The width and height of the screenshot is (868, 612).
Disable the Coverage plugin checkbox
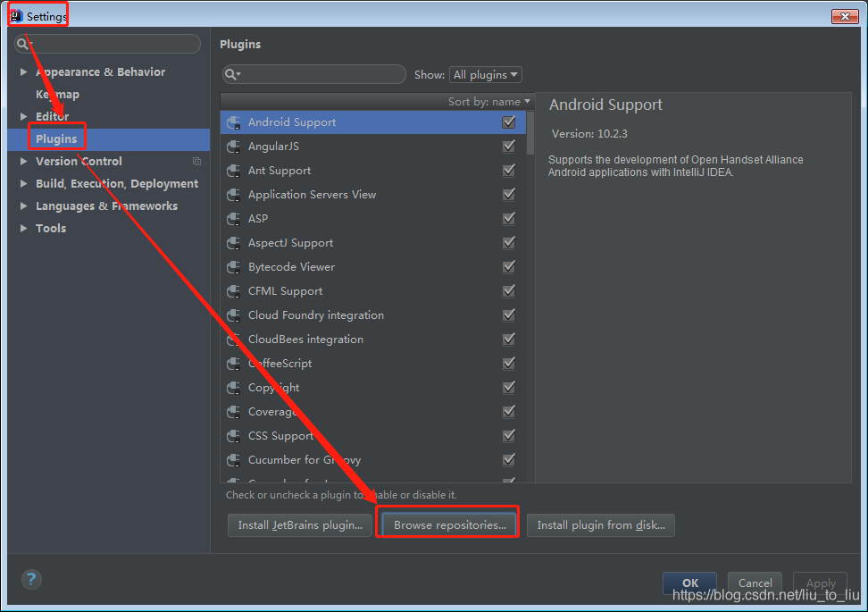coord(509,411)
